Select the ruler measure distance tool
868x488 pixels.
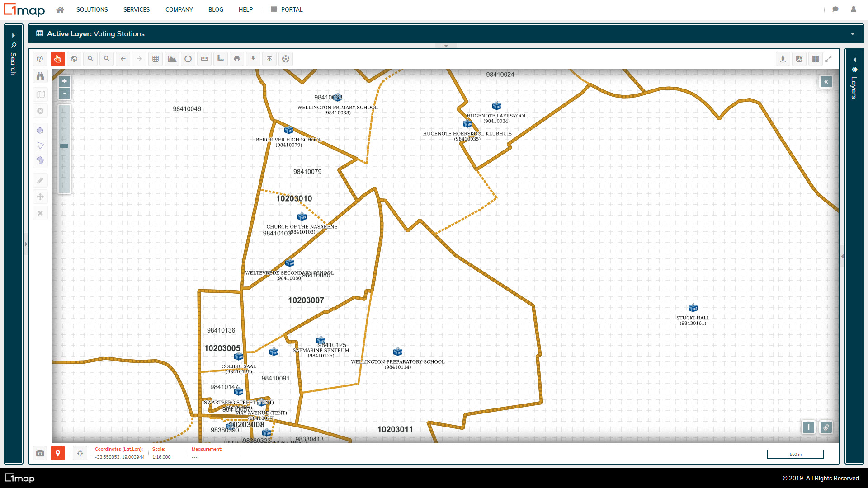[204, 59]
